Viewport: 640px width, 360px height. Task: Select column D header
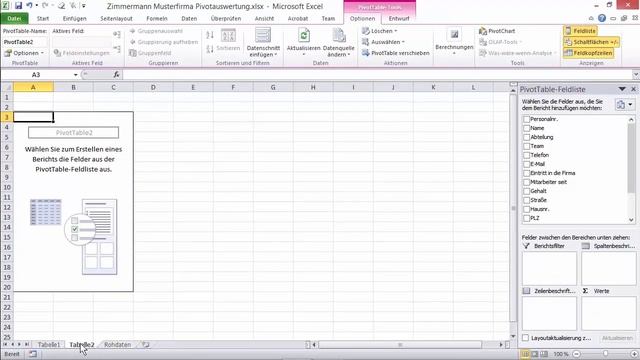coord(153,87)
